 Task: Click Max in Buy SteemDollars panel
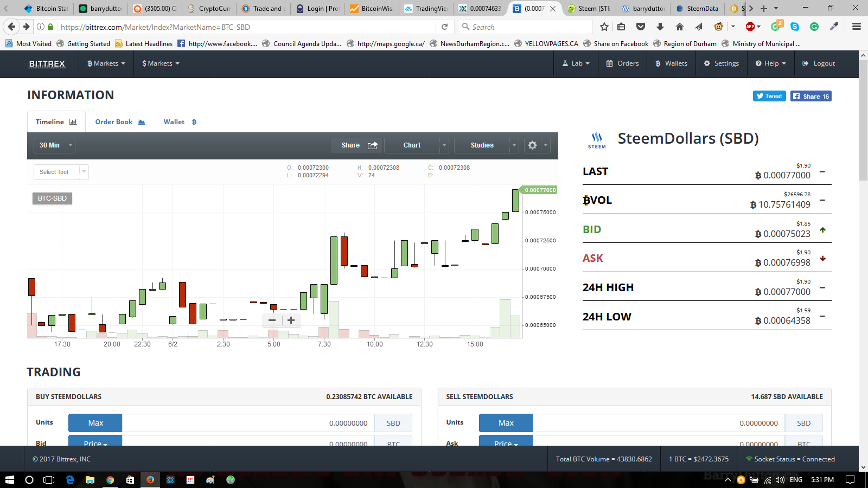click(x=95, y=423)
